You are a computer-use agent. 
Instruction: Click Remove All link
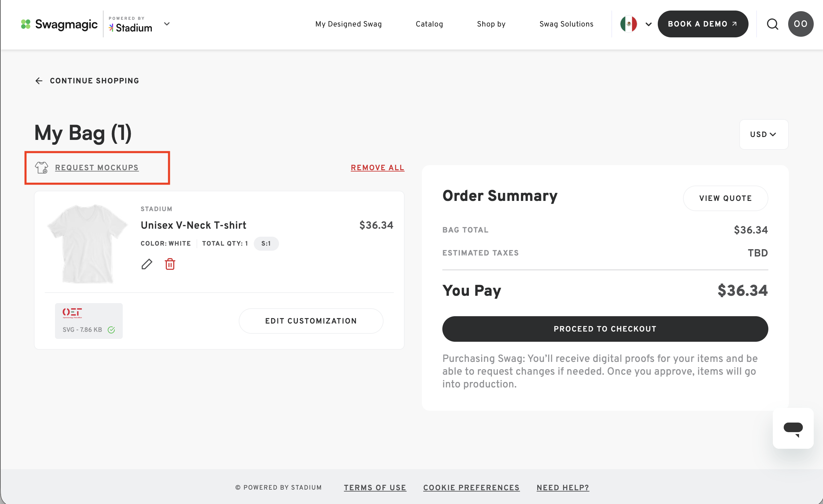[x=377, y=168]
